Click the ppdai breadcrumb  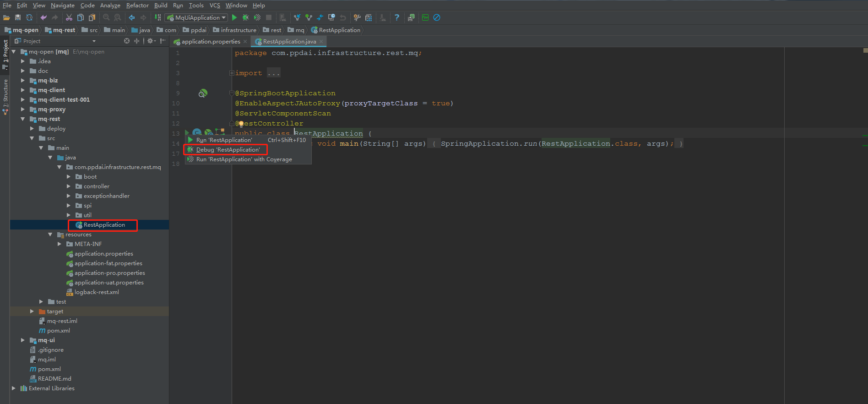coord(195,30)
